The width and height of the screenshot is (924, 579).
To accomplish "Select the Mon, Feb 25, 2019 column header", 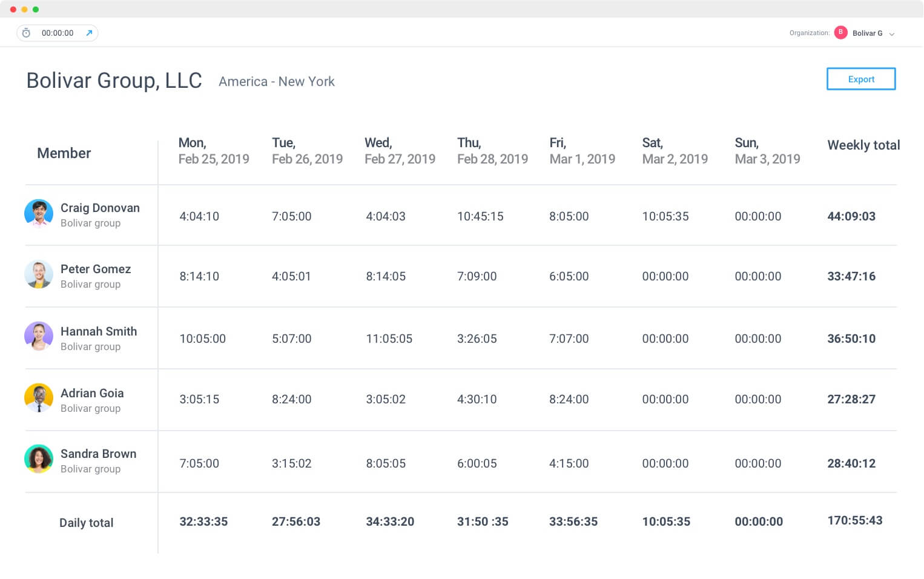I will click(x=213, y=151).
